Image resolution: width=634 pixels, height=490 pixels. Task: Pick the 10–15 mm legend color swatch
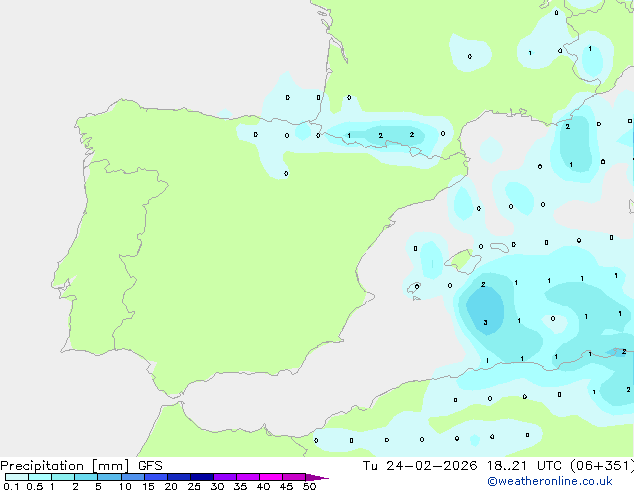pos(132,477)
